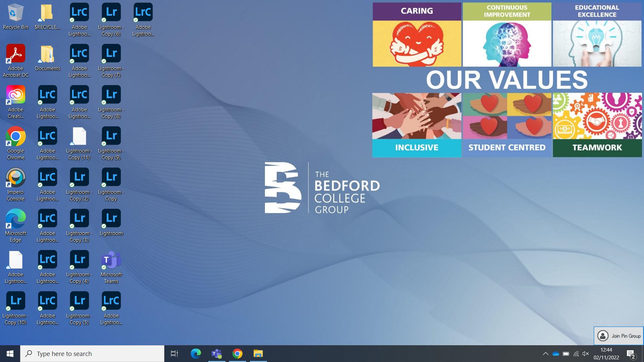Select the Documents folder on desktop
Screen dimensions: 644x362
click(x=47, y=54)
